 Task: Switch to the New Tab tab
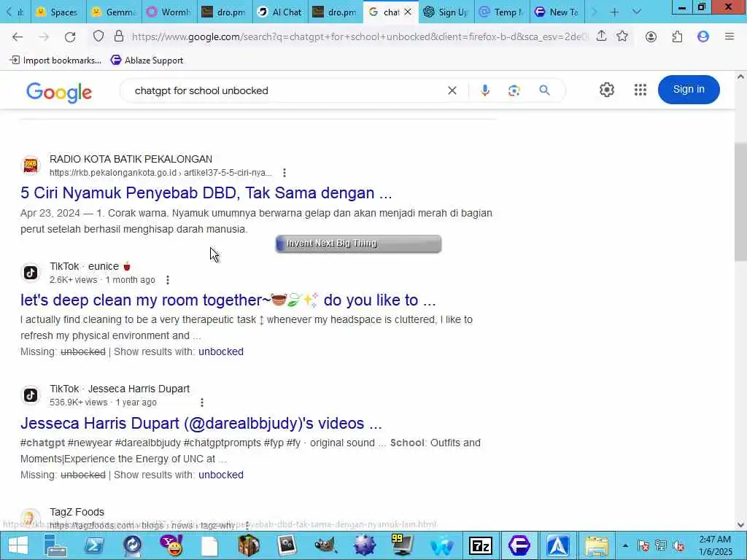pyautogui.click(x=557, y=12)
